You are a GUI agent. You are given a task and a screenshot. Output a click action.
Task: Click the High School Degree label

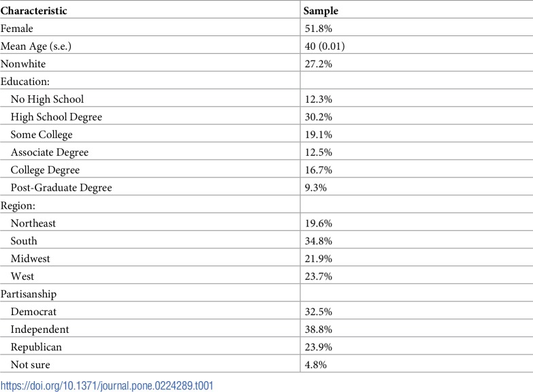[56, 116]
